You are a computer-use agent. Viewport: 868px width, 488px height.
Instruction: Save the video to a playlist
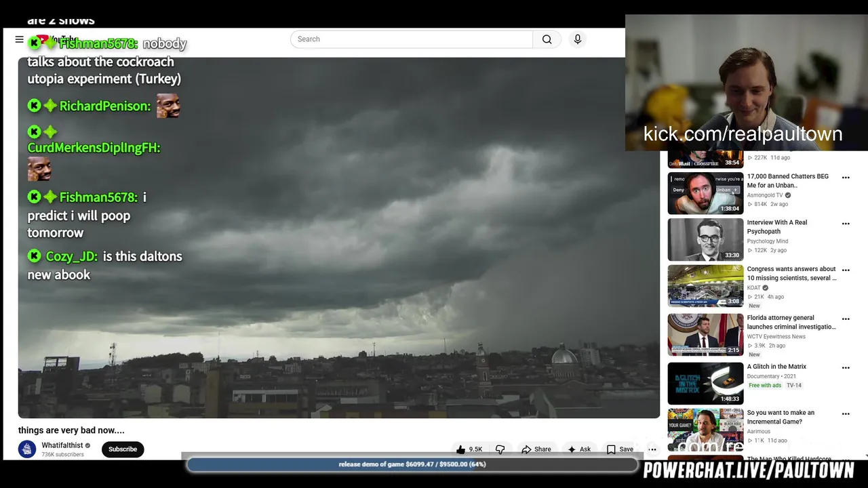coord(620,449)
